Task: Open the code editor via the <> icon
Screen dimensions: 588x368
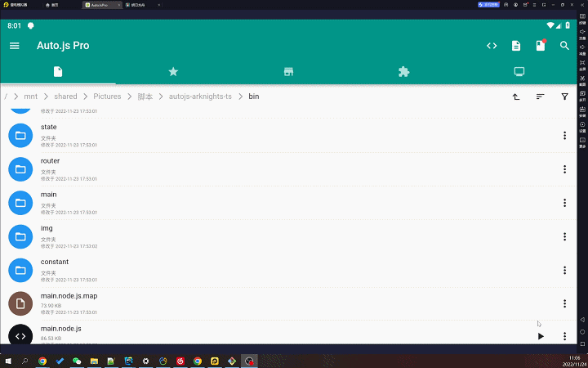Action: tap(492, 46)
